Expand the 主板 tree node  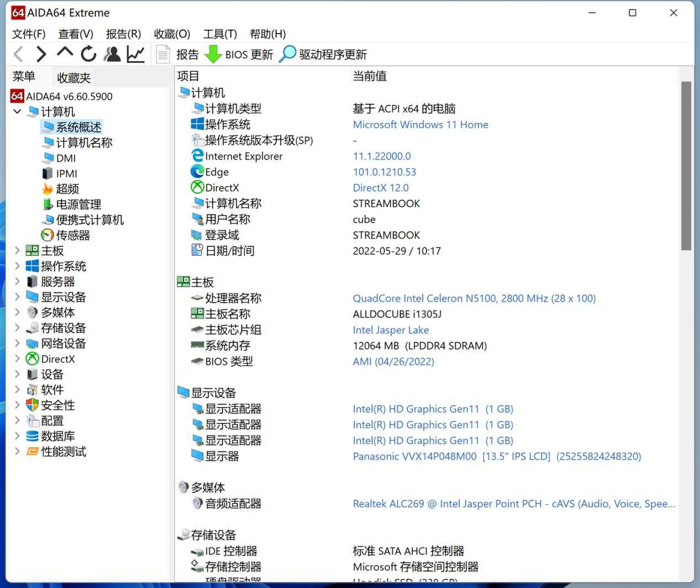17,251
